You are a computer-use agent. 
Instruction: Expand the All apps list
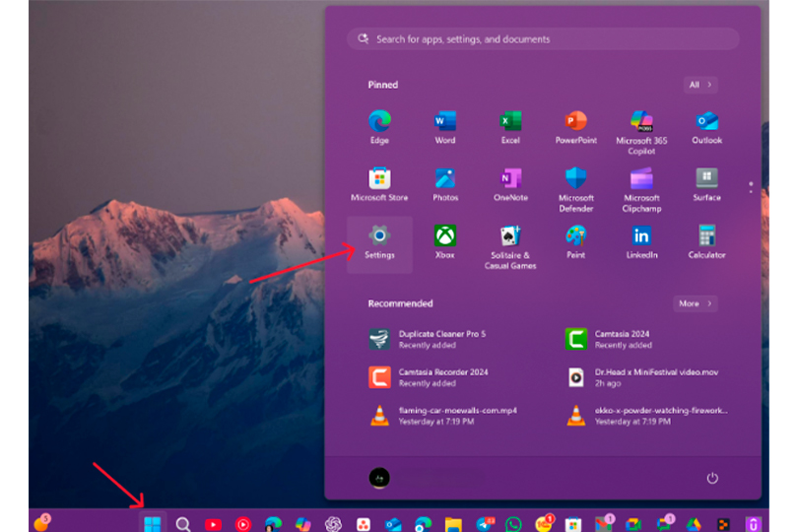tap(700, 85)
